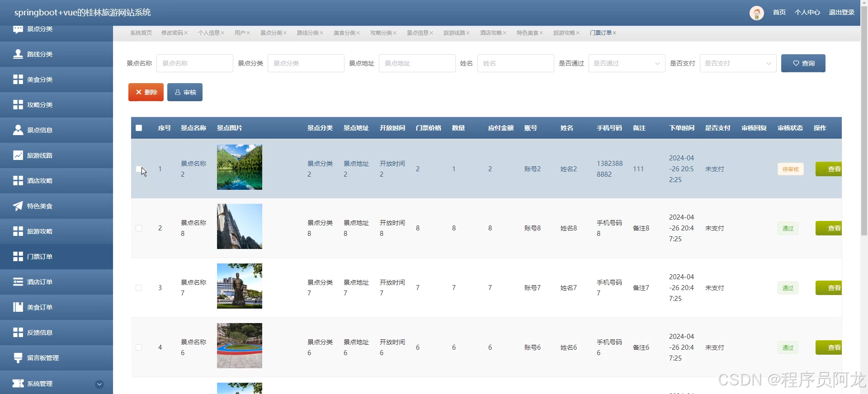The height and width of the screenshot is (394, 868).
Task: Check the row 3 checkbox for 景点名称7
Action: [x=139, y=288]
